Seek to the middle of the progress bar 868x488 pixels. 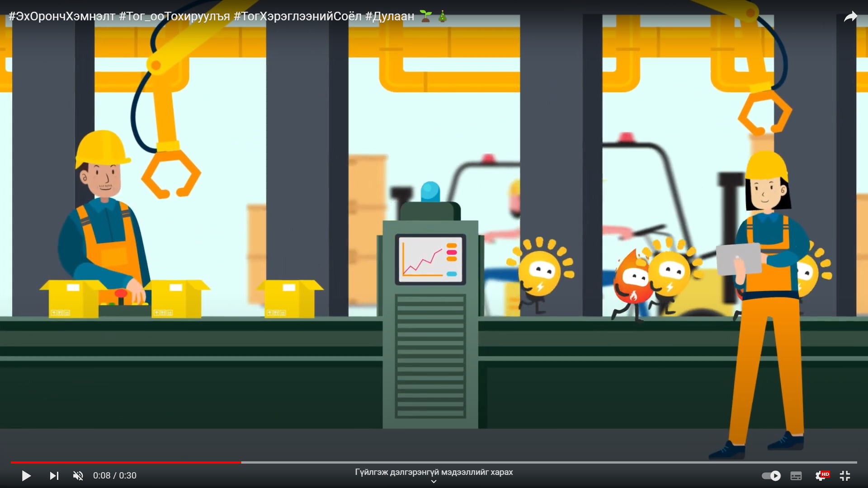tap(434, 462)
